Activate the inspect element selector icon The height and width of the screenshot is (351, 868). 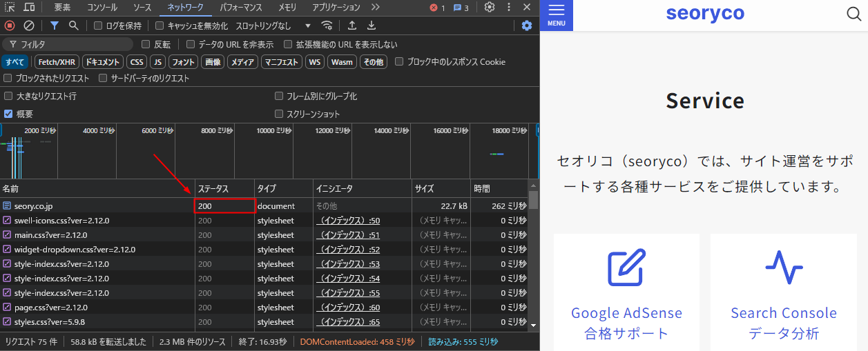(10, 8)
